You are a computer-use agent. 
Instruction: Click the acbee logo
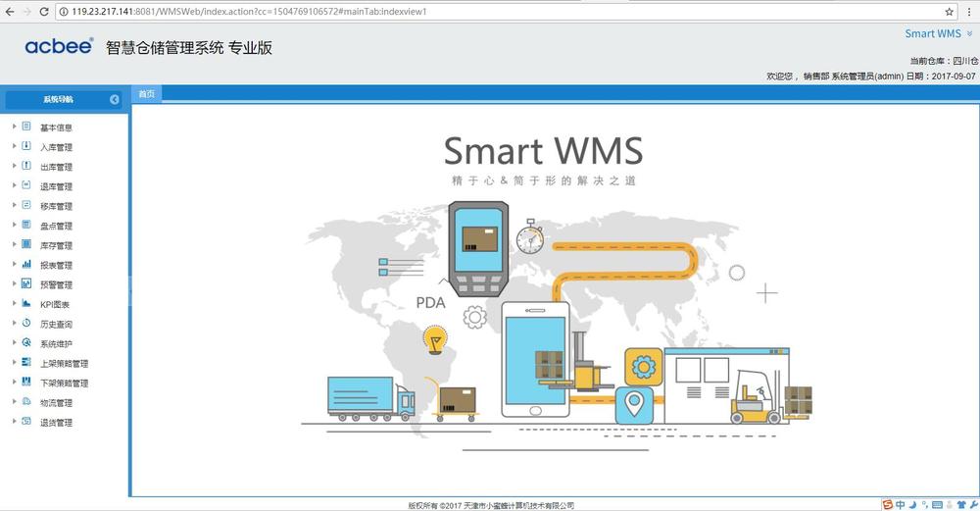pyautogui.click(x=59, y=46)
